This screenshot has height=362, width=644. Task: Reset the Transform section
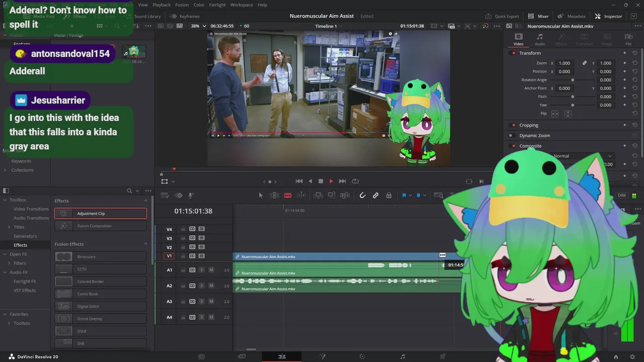click(635, 53)
